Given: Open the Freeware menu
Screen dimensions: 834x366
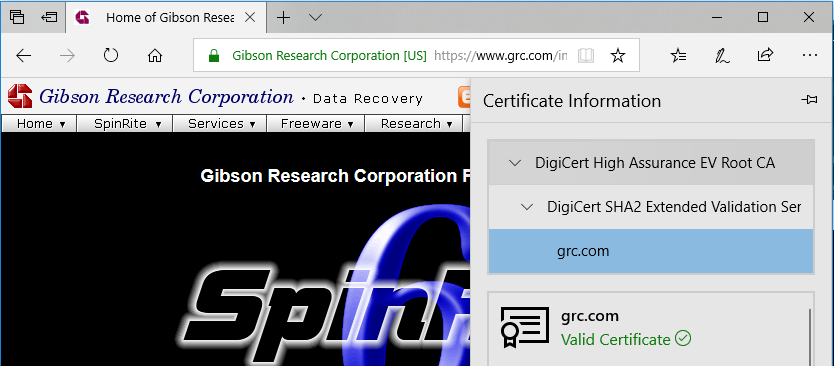Looking at the screenshot, I should (315, 124).
